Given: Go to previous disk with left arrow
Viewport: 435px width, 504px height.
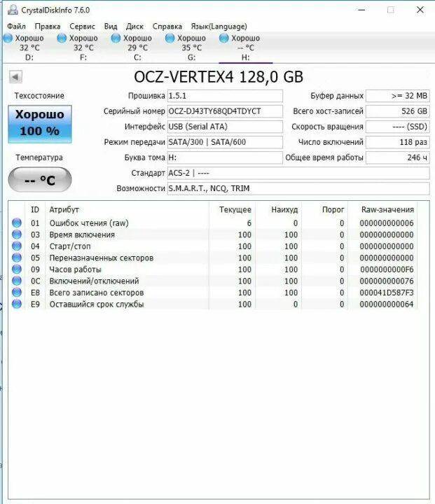Looking at the screenshot, I should [x=15, y=77].
